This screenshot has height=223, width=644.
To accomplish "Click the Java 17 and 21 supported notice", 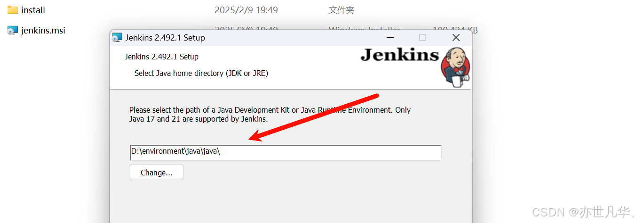I will (x=270, y=114).
